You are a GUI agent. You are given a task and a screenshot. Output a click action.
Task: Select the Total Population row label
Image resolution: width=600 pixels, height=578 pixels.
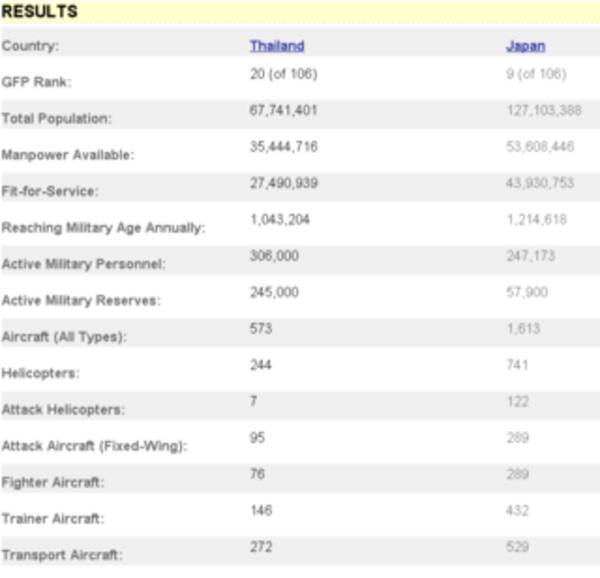point(56,118)
